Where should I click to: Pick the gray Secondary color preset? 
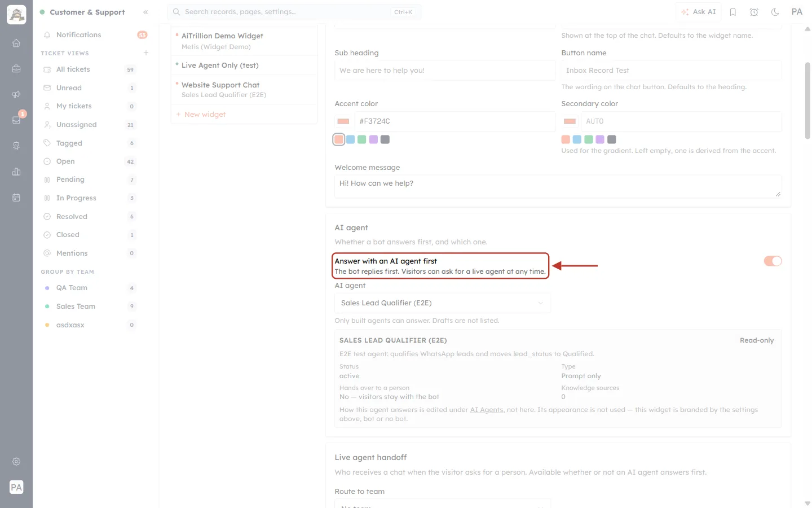point(612,139)
